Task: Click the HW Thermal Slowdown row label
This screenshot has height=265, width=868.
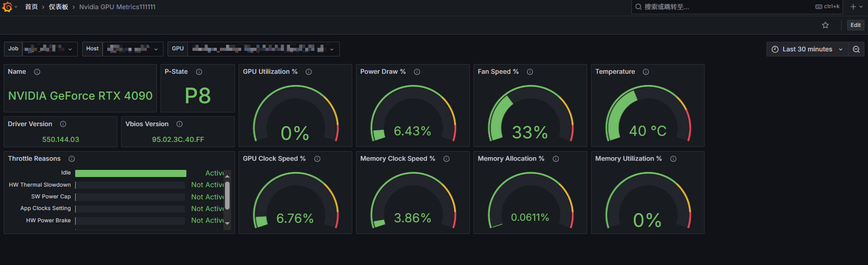Action: click(40, 185)
